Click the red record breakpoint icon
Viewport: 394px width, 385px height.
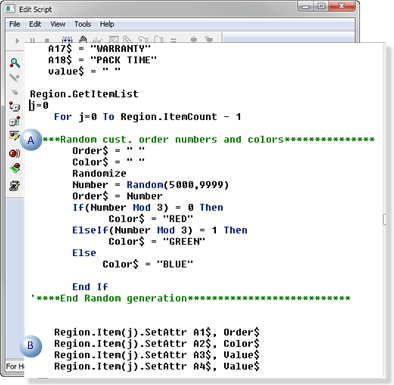click(15, 153)
